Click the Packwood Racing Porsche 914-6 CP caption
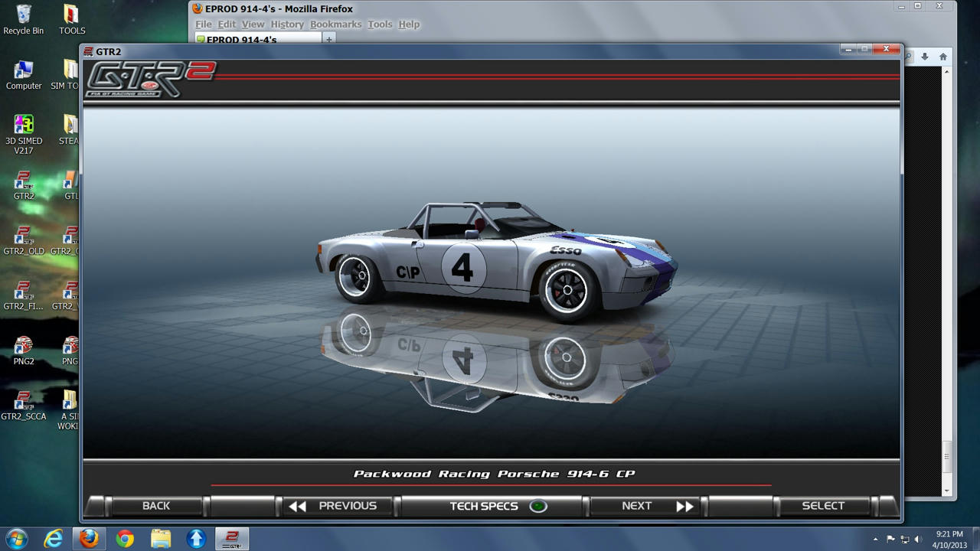The image size is (980, 551). coord(494,474)
